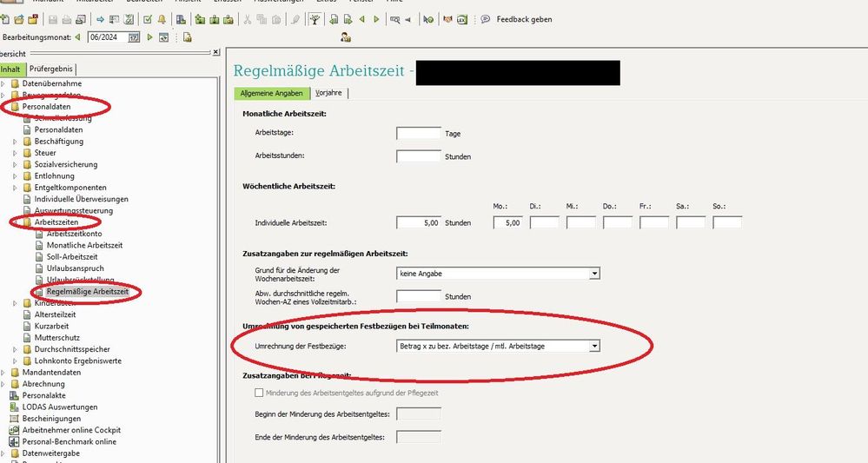
Task: Open Arbeitnehmer online Cockpit entry
Action: point(71,430)
